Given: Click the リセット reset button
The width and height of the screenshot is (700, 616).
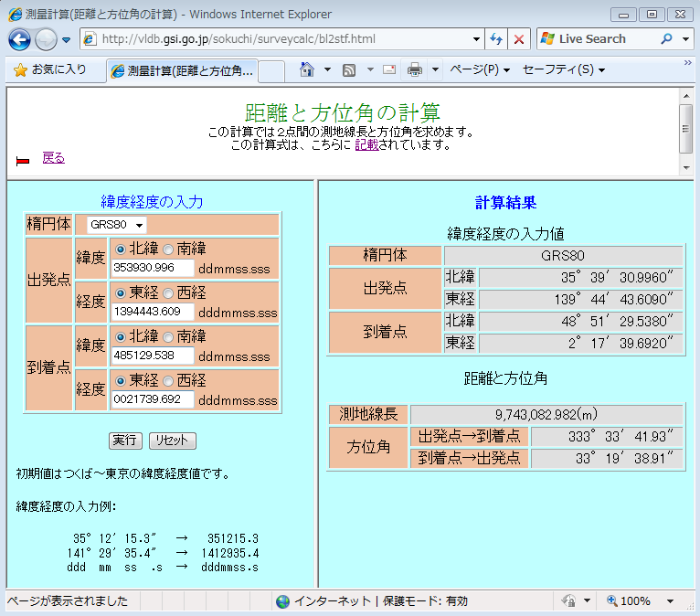Looking at the screenshot, I should click(x=173, y=441).
